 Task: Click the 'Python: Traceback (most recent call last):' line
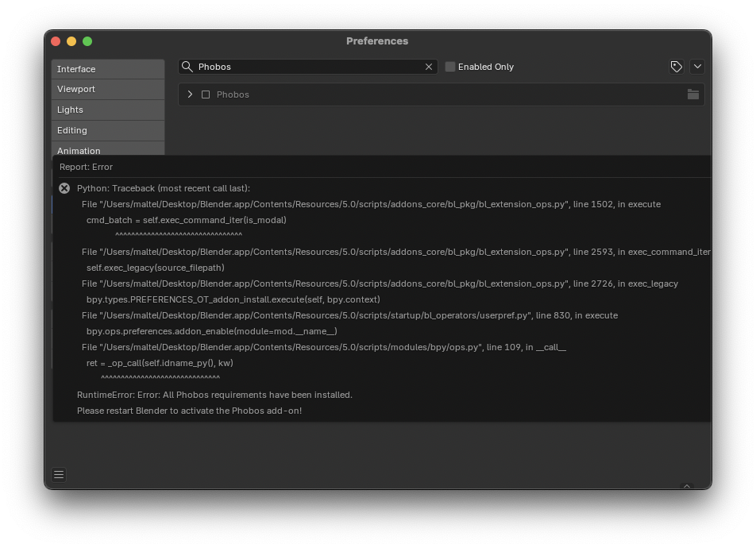pos(164,188)
